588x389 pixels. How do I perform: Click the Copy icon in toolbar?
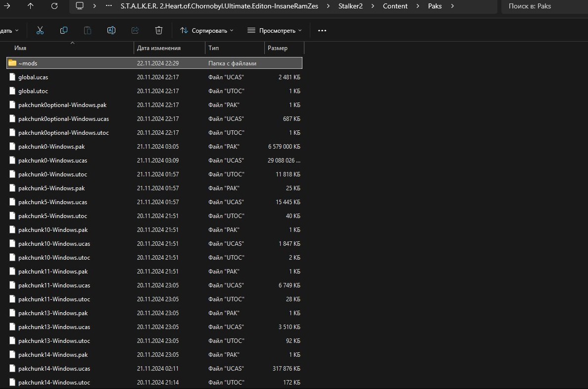(64, 31)
